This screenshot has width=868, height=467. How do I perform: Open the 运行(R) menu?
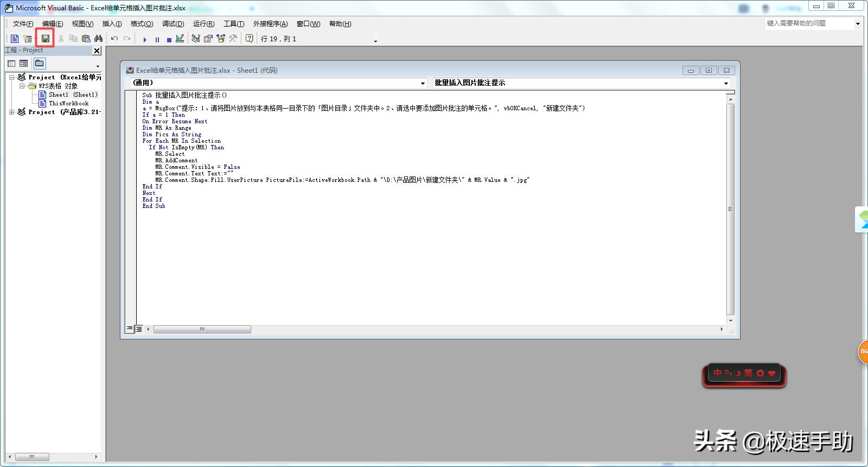(x=203, y=24)
